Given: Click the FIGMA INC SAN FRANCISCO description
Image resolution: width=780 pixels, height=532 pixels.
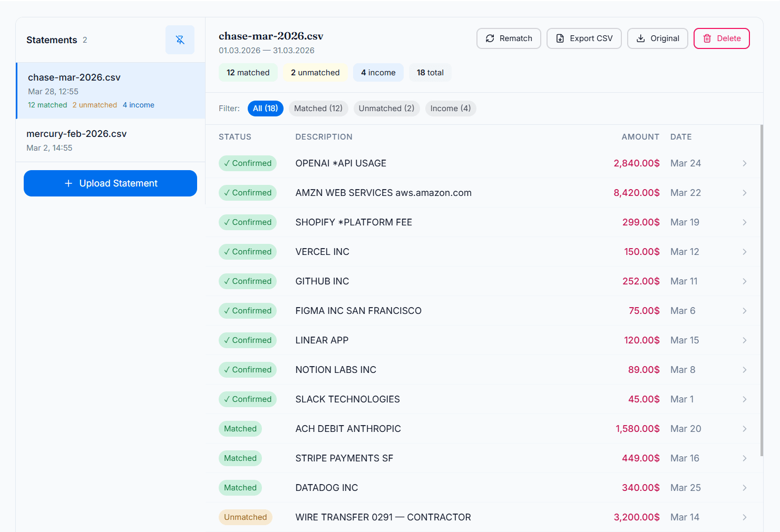Looking at the screenshot, I should pyautogui.click(x=358, y=311).
